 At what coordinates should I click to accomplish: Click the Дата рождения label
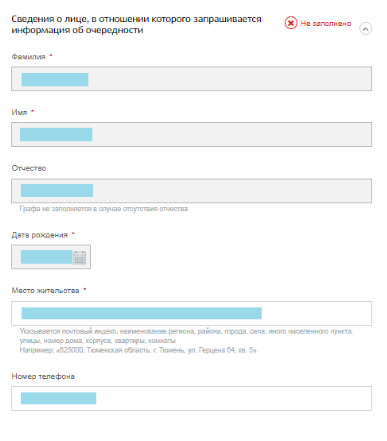pyautogui.click(x=40, y=235)
